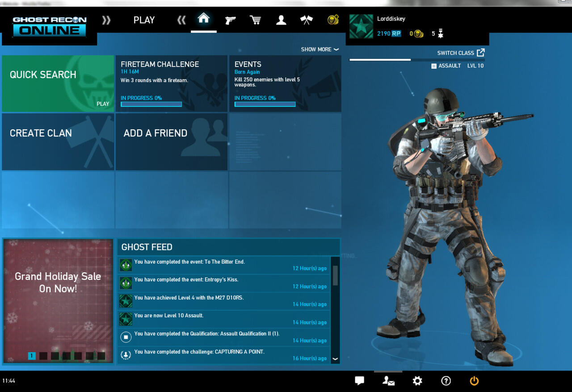Click the GHOST FEED heading
This screenshot has width=572, height=392.
[147, 247]
